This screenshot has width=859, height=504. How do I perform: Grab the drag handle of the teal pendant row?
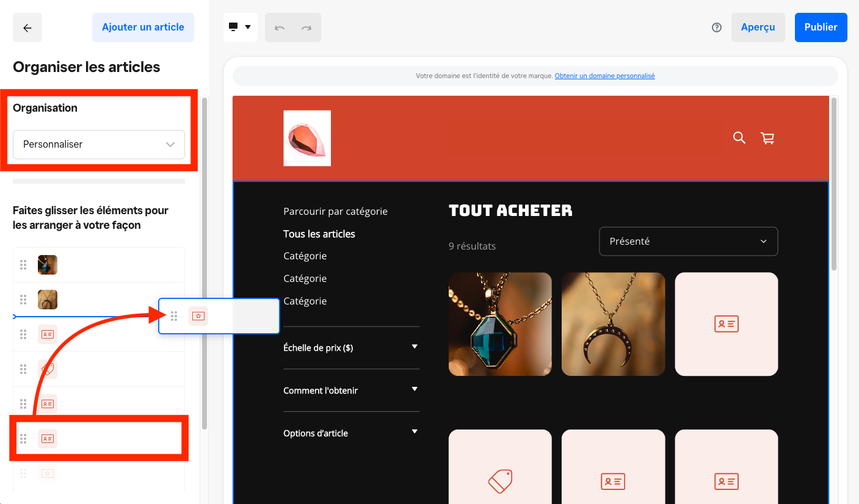23,265
